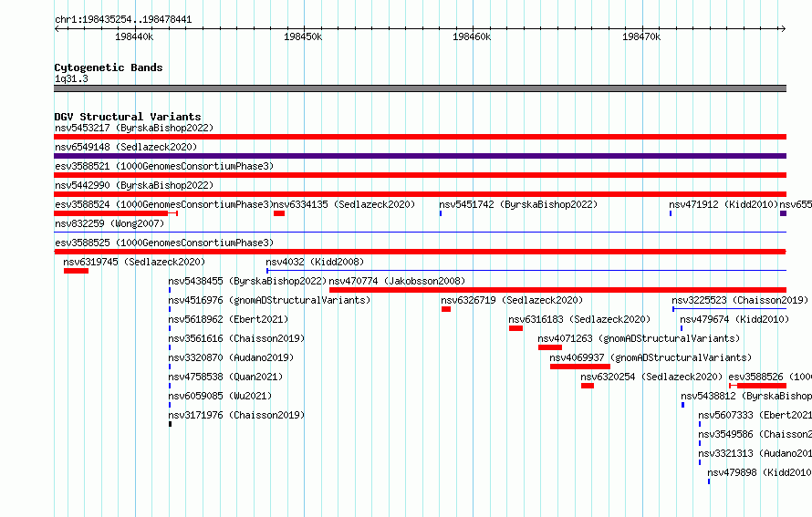Select the nsv4071263 (gnomADStructuralVariants) label
The image size is (812, 517).
click(x=639, y=338)
